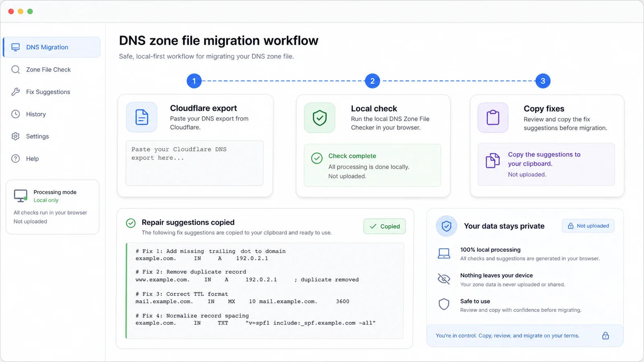Viewport: 644px width, 362px height.
Task: Click the Fix Suggestions wrench icon
Action: pyautogui.click(x=16, y=92)
